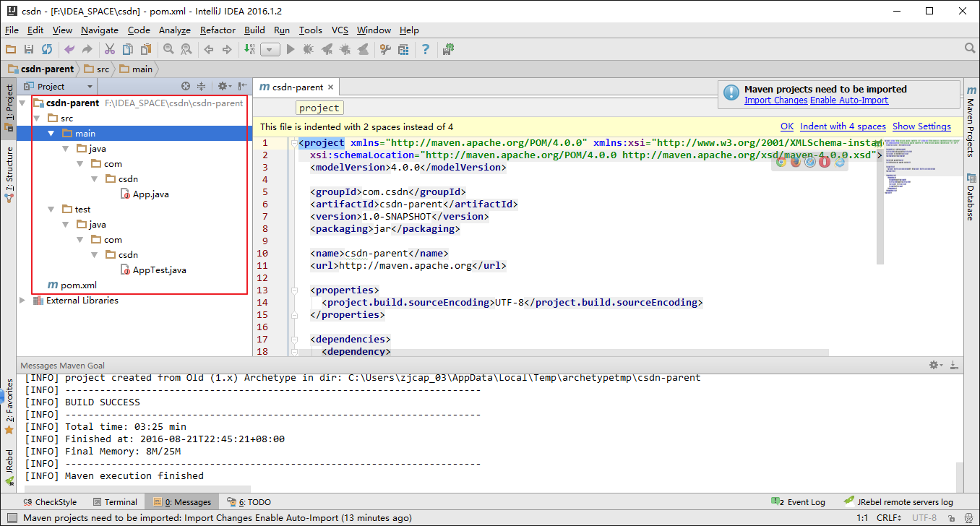
Task: Open the Database side panel
Action: pyautogui.click(x=971, y=197)
